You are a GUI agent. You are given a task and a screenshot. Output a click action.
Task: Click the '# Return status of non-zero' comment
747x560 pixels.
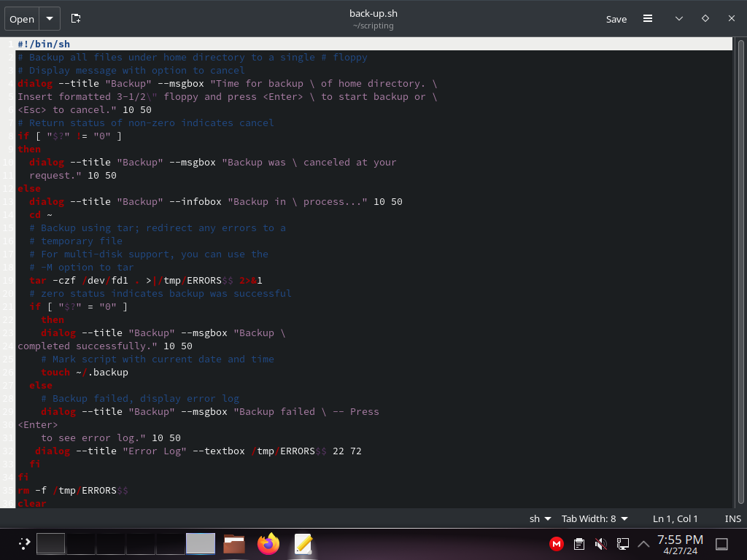[x=146, y=122]
